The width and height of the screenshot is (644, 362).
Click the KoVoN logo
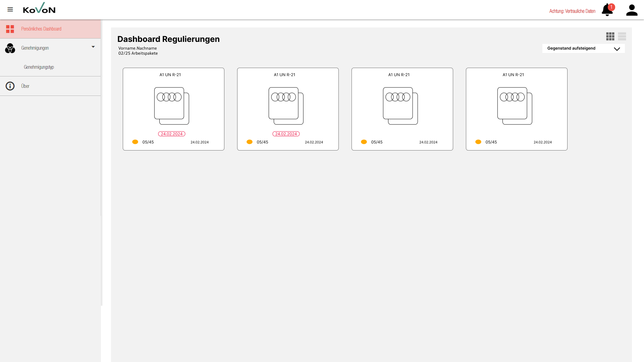click(x=39, y=8)
